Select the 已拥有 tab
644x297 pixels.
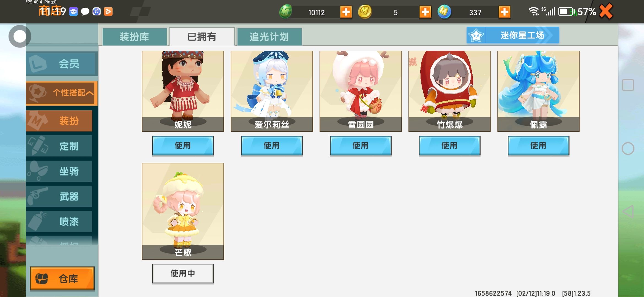[202, 37]
